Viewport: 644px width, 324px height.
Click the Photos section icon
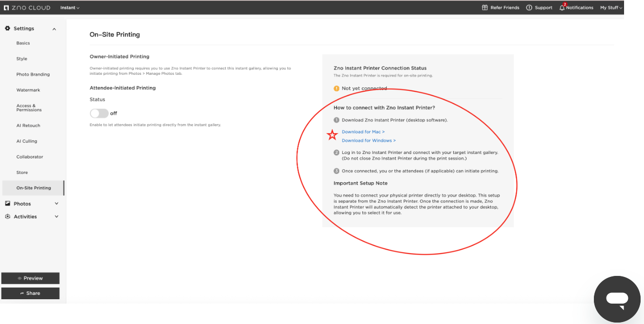pyautogui.click(x=8, y=204)
